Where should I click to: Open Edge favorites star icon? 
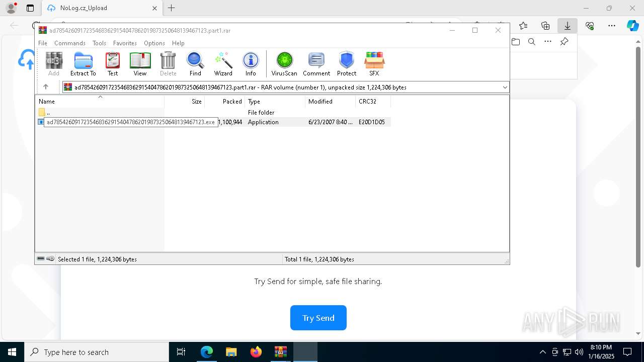pyautogui.click(x=523, y=26)
